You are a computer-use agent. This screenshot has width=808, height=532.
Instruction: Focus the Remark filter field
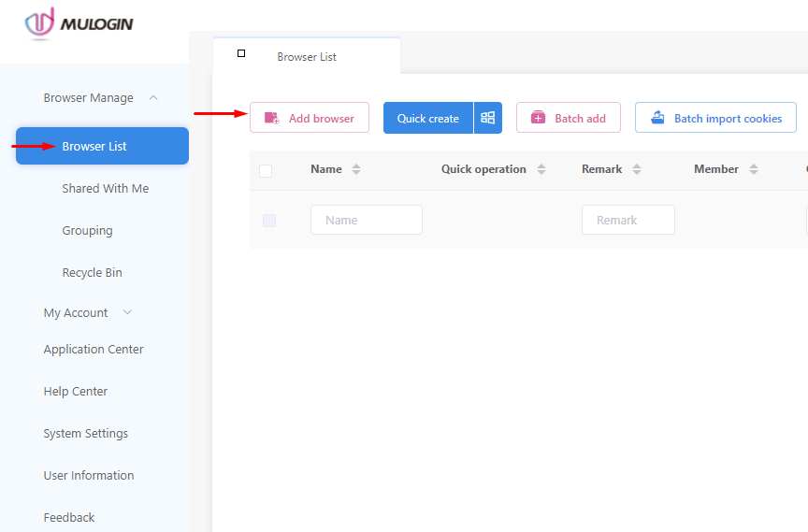pos(628,220)
